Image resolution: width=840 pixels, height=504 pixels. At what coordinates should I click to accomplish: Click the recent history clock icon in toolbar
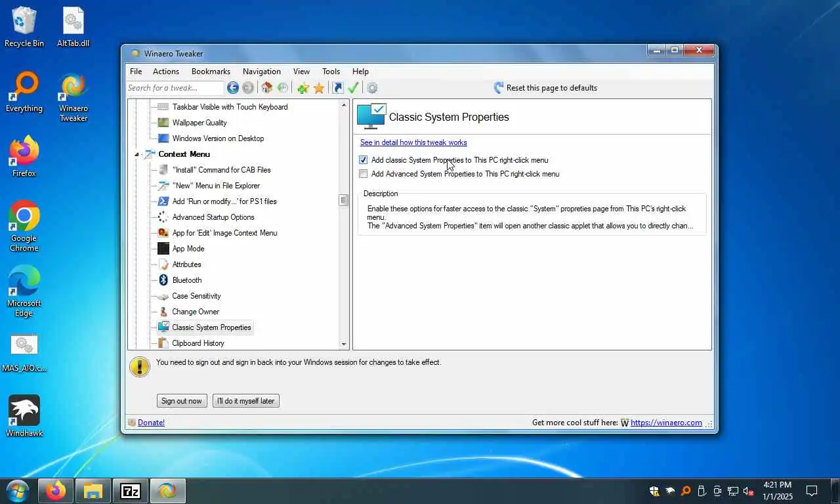[x=283, y=88]
